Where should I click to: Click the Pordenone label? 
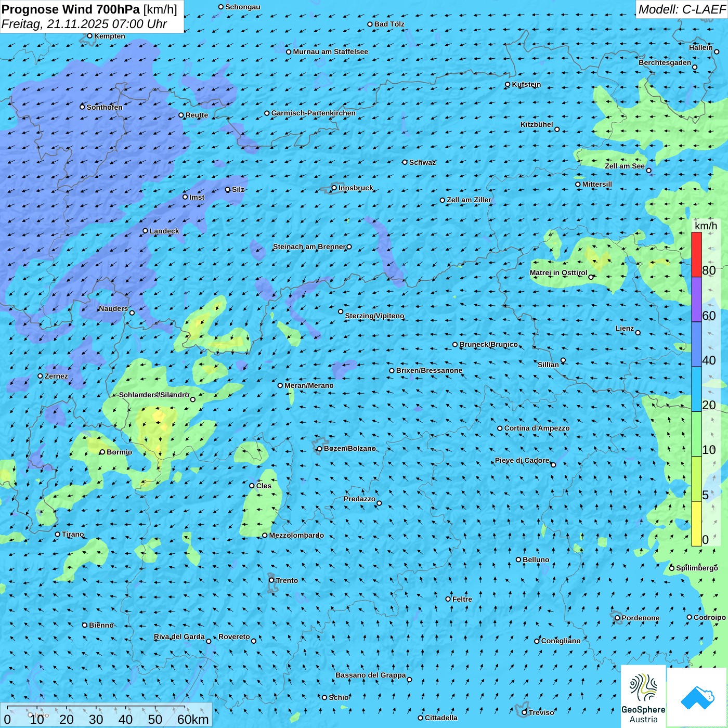click(x=641, y=618)
